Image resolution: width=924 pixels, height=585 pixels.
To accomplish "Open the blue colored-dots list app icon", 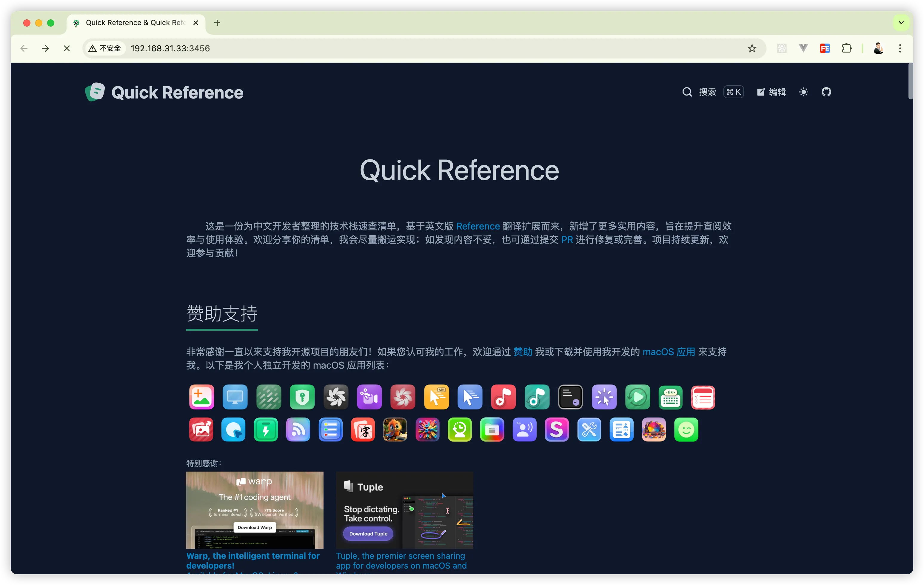I will 330,429.
